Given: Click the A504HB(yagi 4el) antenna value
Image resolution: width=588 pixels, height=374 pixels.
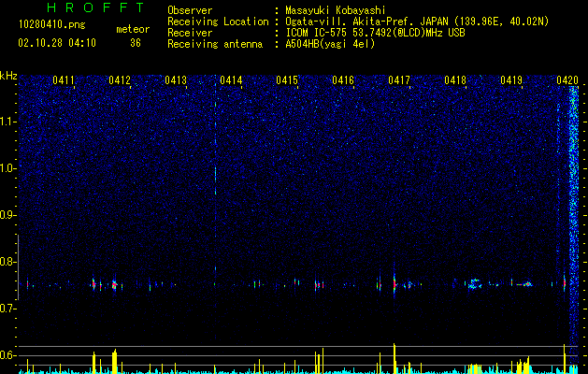Looking at the screenshot, I should click(x=330, y=44).
